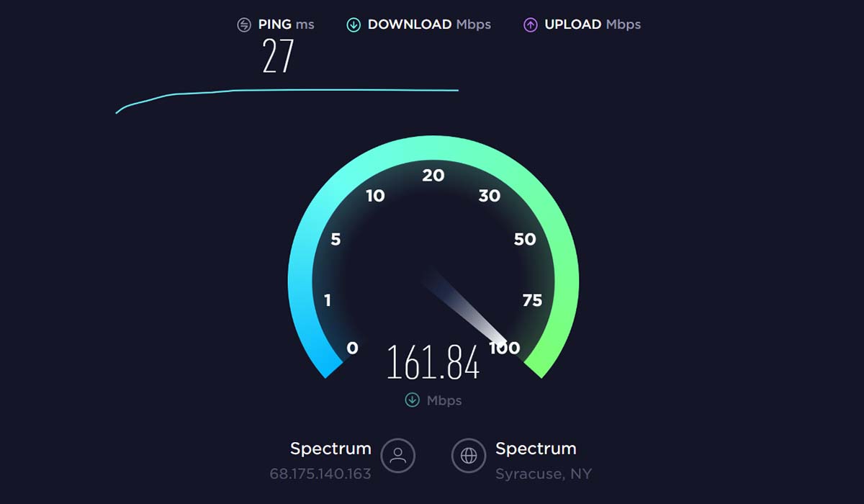Click the download speed graph line

[x=287, y=97]
